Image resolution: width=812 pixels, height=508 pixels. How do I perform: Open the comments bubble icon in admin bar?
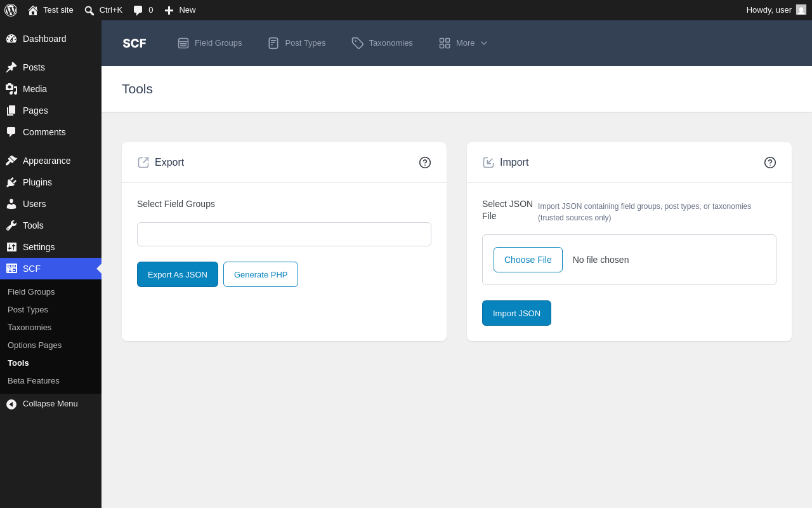click(138, 10)
